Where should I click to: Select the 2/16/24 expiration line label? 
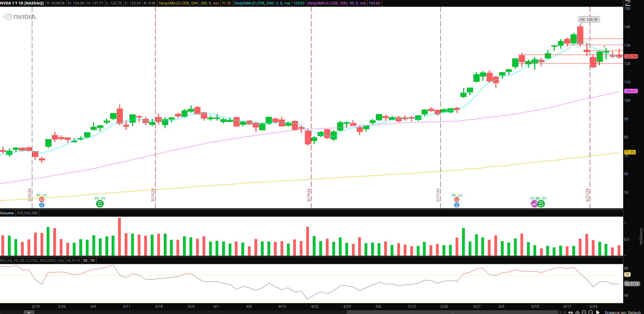(30, 195)
